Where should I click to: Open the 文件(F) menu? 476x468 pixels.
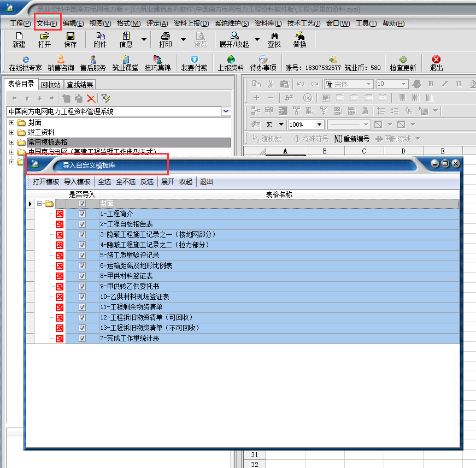pos(47,23)
